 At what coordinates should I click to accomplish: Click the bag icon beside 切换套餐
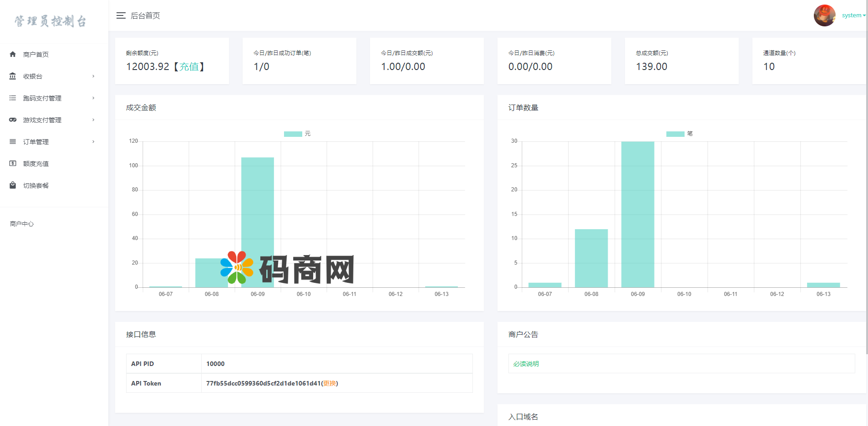(x=13, y=185)
